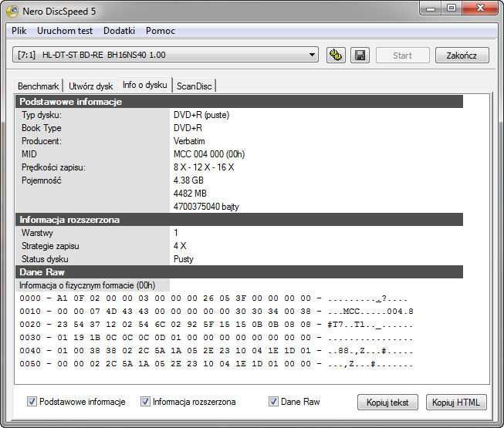This screenshot has height=428, width=504.
Task: Click the MID value MCC 004 000 (00h)
Action: pyautogui.click(x=209, y=154)
